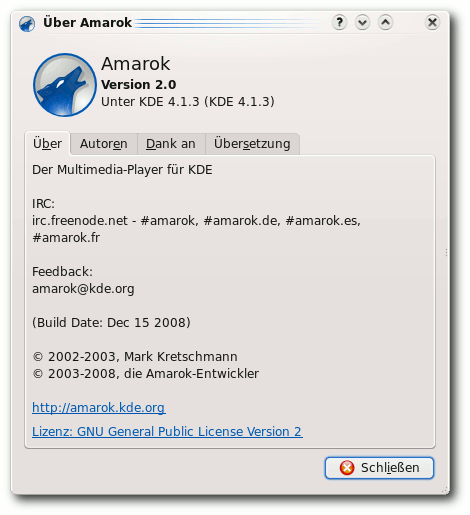
Task: Open the Dank an tab
Action: click(x=171, y=144)
